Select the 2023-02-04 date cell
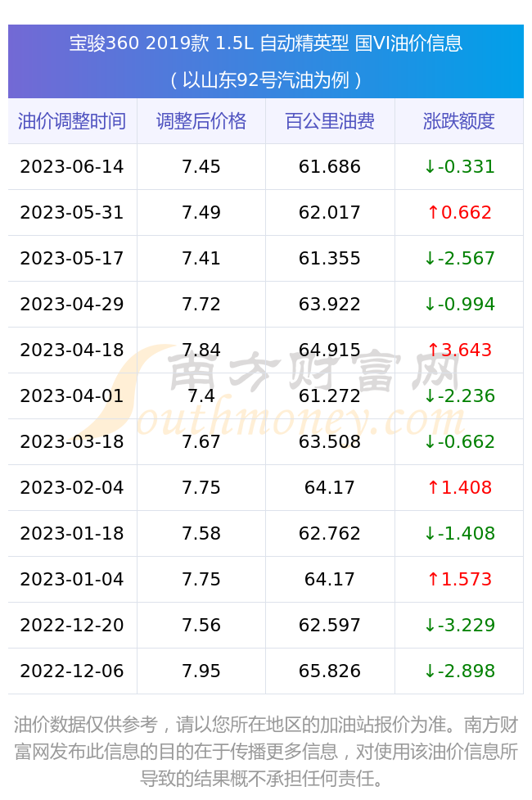The image size is (532, 800). tap(72, 488)
